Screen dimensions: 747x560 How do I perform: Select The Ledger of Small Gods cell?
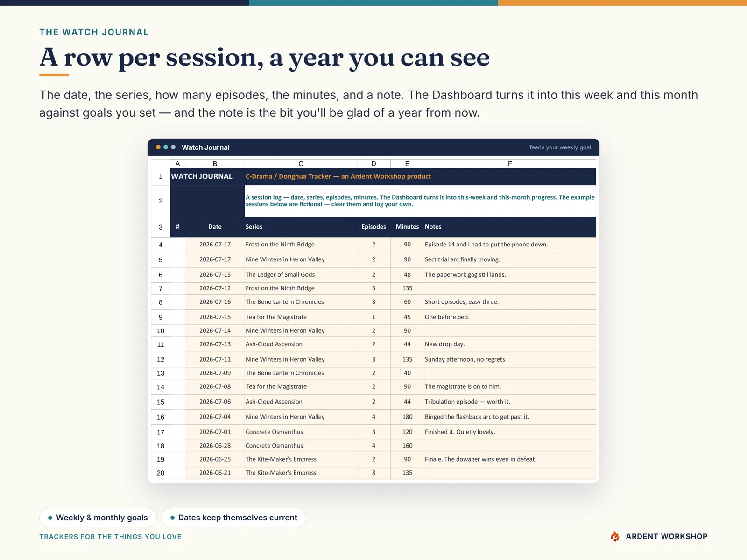point(301,275)
